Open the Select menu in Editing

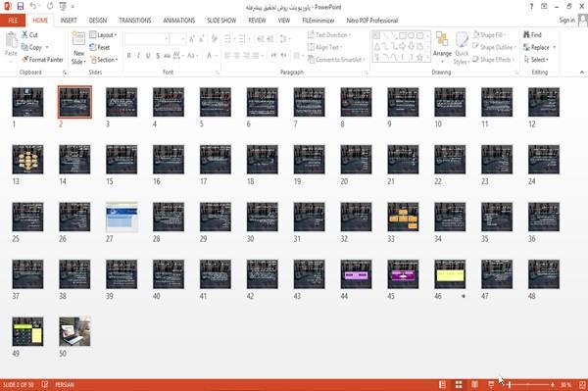tap(536, 60)
